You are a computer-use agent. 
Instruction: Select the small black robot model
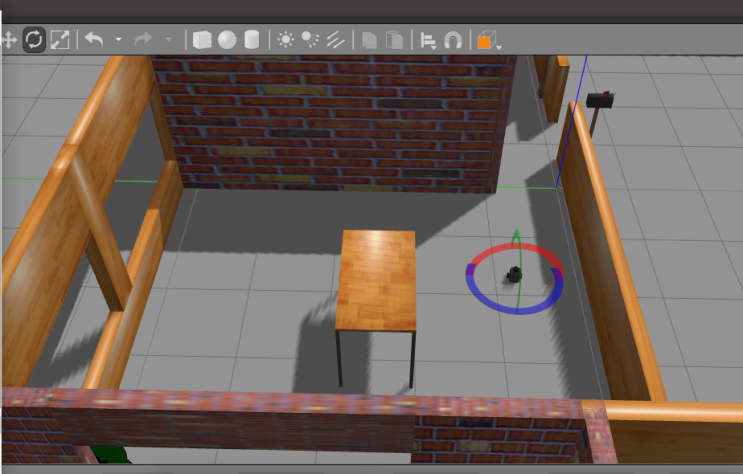pos(514,274)
